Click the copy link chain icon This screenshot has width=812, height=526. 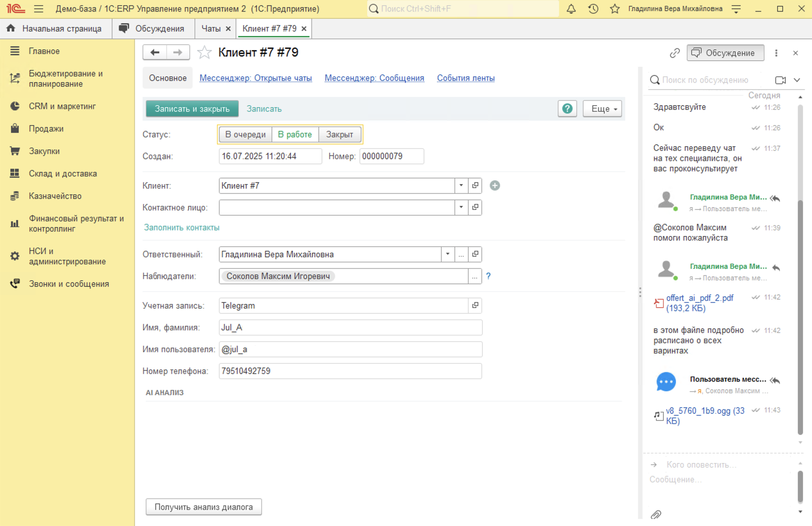[675, 53]
